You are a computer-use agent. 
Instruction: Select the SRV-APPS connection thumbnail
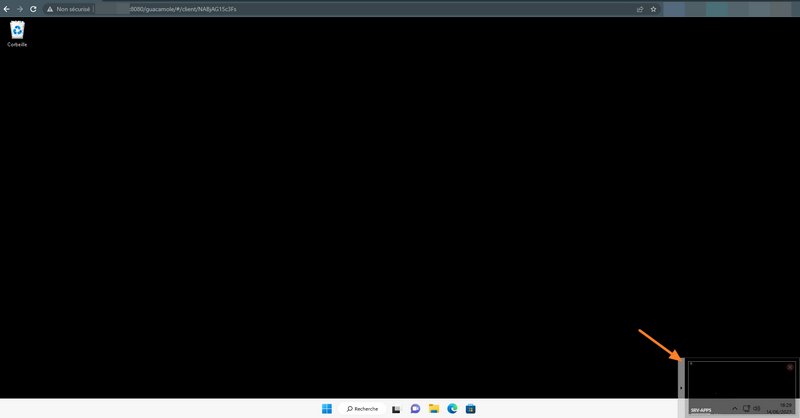click(741, 387)
